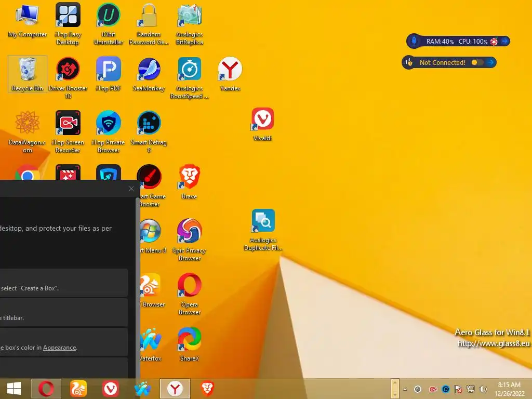Click the titlebar instruction row
The height and width of the screenshot is (399, 532).
pyautogui.click(x=64, y=312)
